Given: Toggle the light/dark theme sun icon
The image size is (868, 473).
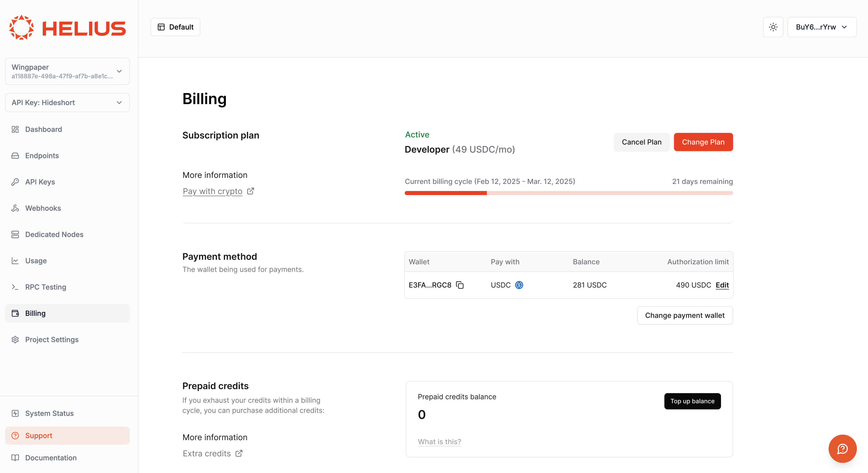Looking at the screenshot, I should click(x=773, y=27).
